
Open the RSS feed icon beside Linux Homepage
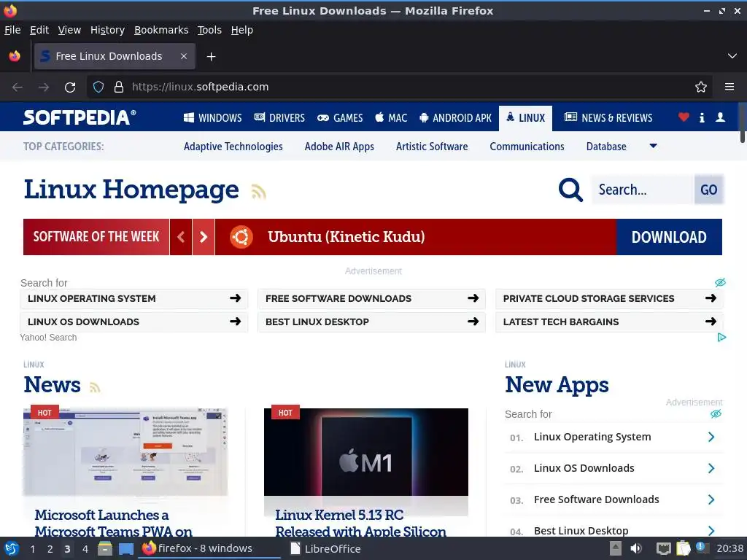pyautogui.click(x=259, y=192)
